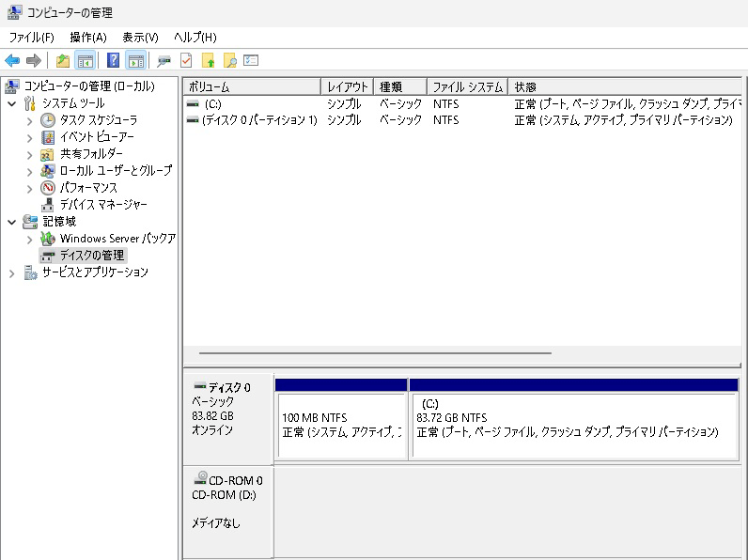
Task: Click the Up One Level folder icon
Action: pos(63,61)
